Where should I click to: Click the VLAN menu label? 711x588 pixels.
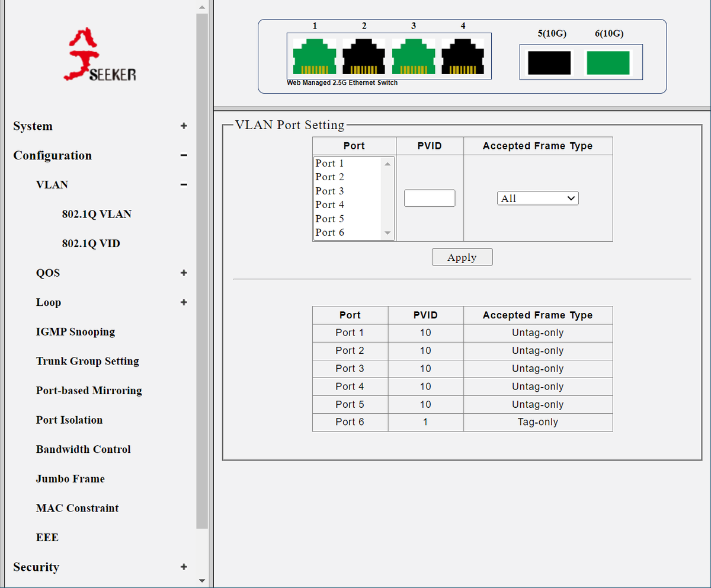point(52,185)
